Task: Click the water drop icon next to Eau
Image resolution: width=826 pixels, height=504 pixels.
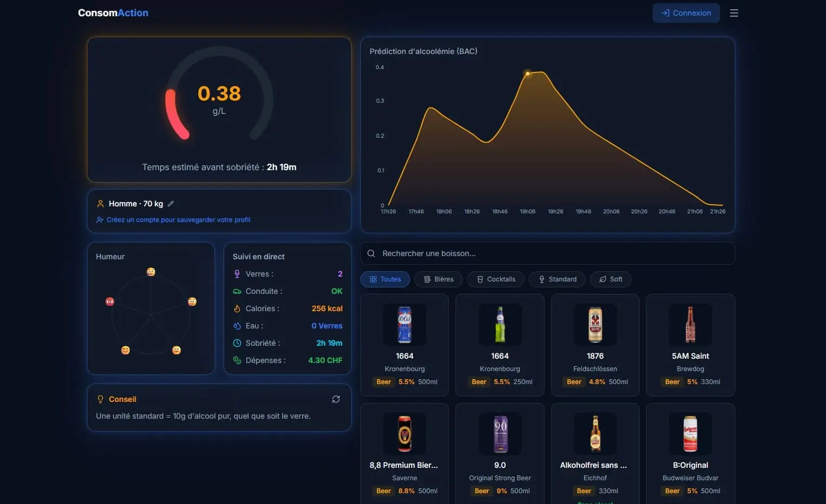Action: pyautogui.click(x=236, y=326)
